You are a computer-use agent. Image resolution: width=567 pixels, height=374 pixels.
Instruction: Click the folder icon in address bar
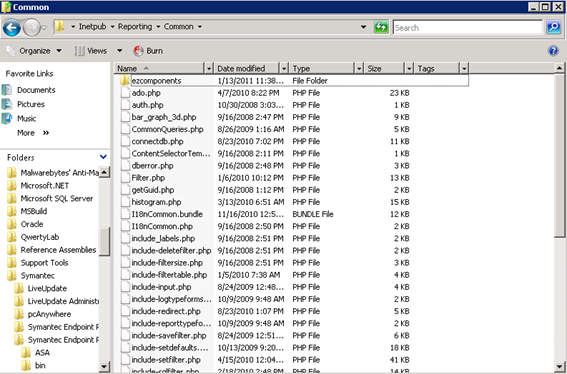[x=60, y=26]
